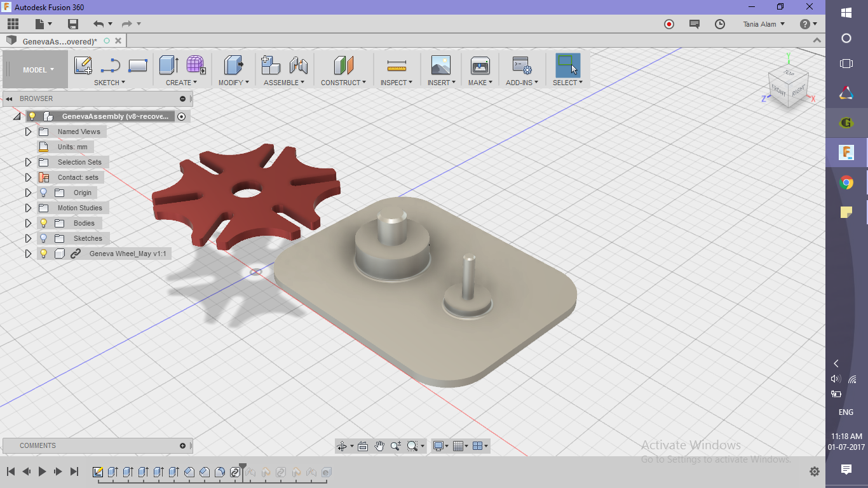Activate the Extrude tool in Create

pos(168,65)
